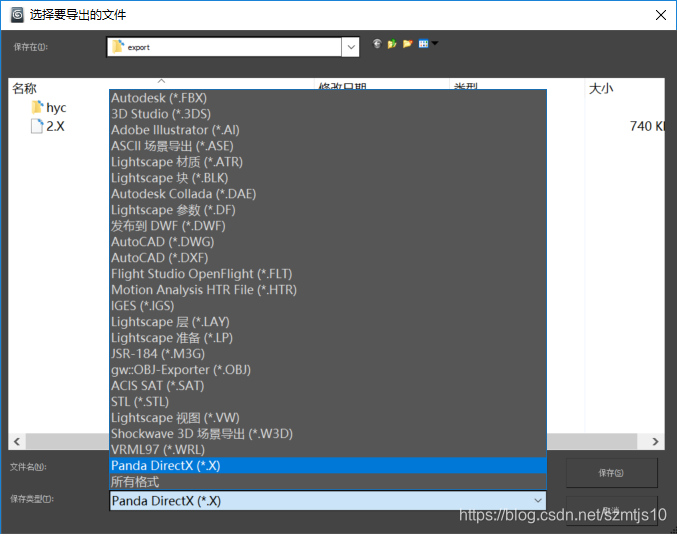677x534 pixels.
Task: Choose Autodesk (*.FBX) format
Action: point(328,98)
